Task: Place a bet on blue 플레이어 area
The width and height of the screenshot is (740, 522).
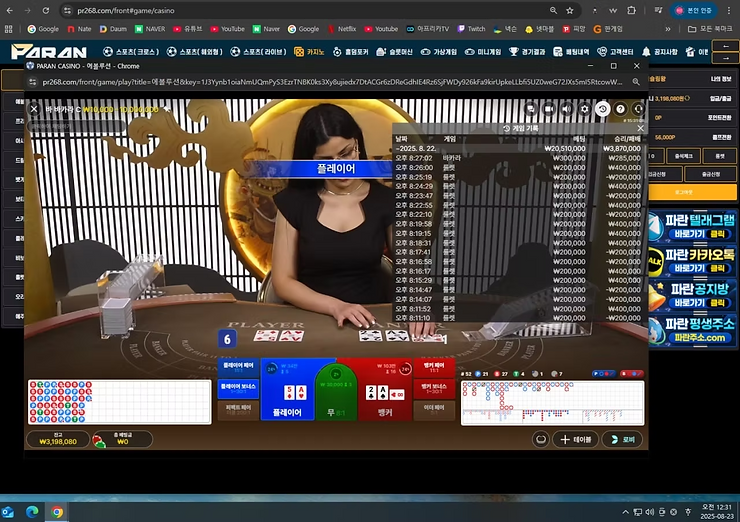Action: coord(287,389)
